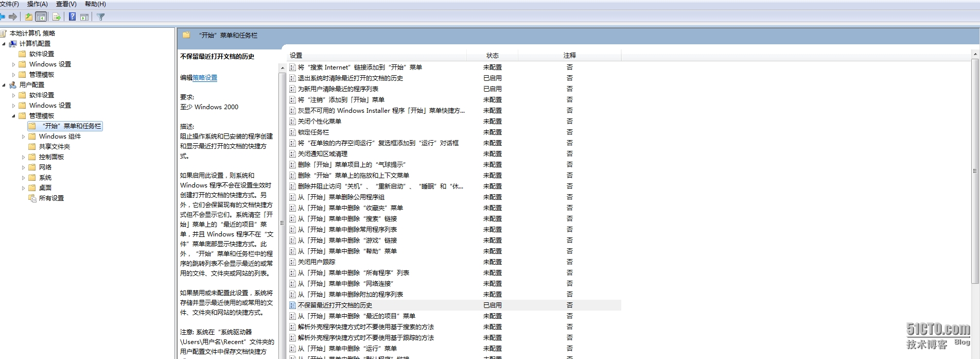The width and height of the screenshot is (980, 359).
Task: Click the policy icon beside 关闭用户跟踪
Action: 292,262
